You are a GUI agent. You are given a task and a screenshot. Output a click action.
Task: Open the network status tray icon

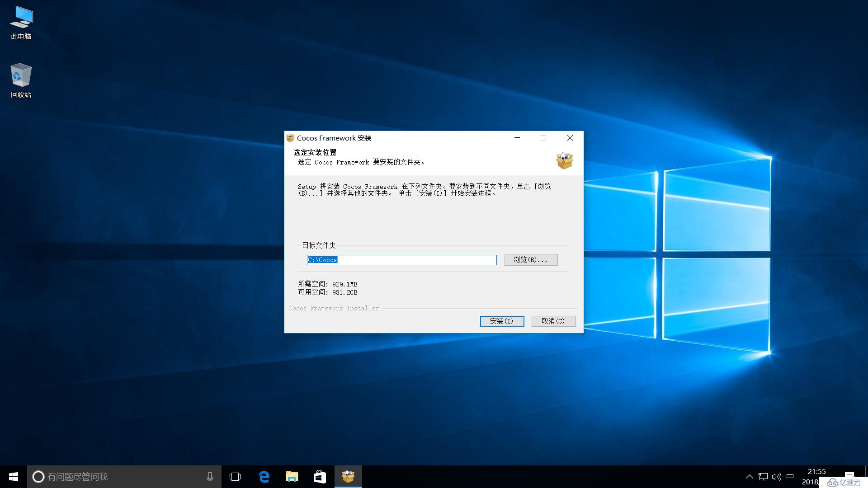point(763,477)
